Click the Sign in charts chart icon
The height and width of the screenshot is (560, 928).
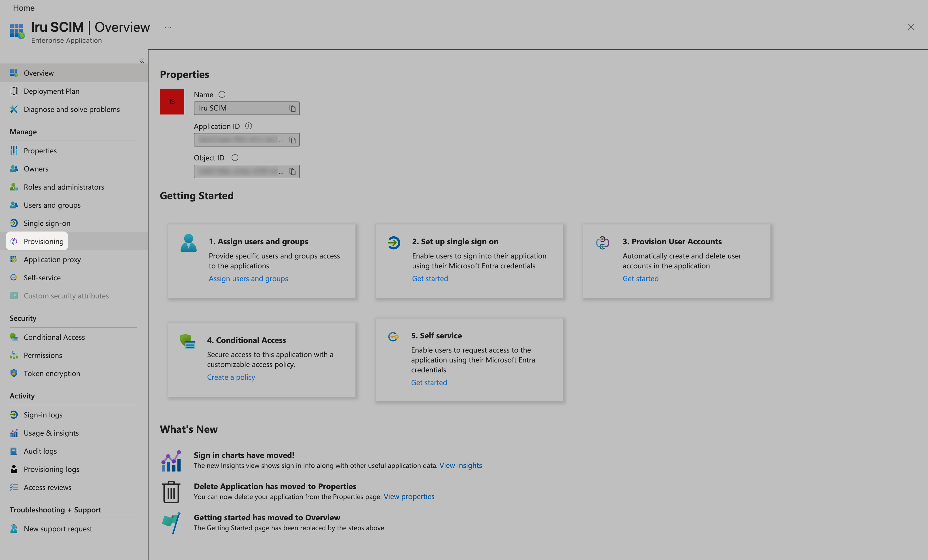(x=171, y=461)
